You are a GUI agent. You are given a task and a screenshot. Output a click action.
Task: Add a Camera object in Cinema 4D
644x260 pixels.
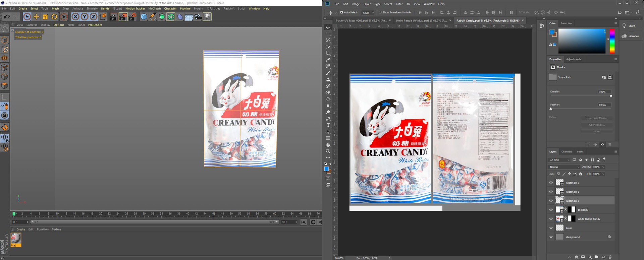pyautogui.click(x=198, y=16)
